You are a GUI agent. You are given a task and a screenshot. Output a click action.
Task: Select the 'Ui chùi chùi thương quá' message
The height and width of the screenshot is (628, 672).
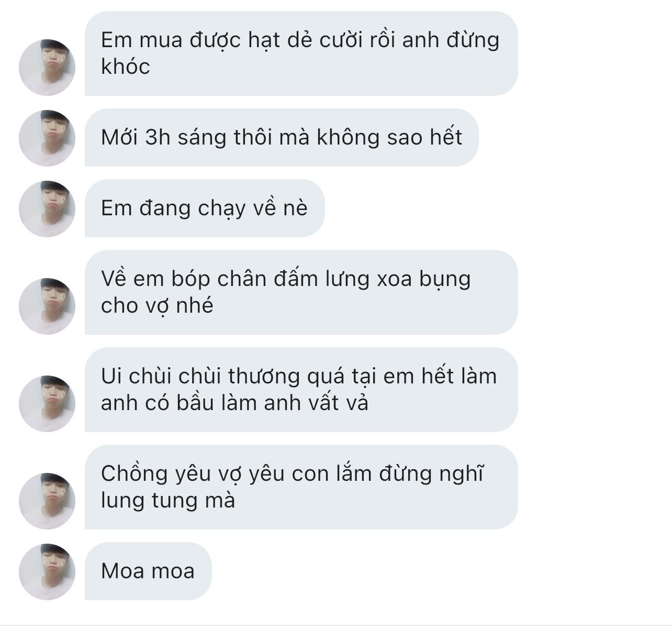[301, 390]
